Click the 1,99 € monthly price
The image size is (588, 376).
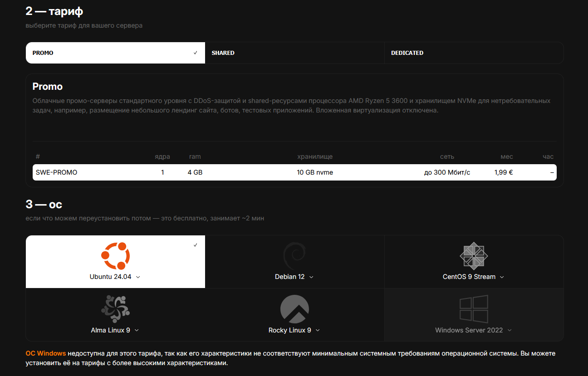[x=504, y=172]
